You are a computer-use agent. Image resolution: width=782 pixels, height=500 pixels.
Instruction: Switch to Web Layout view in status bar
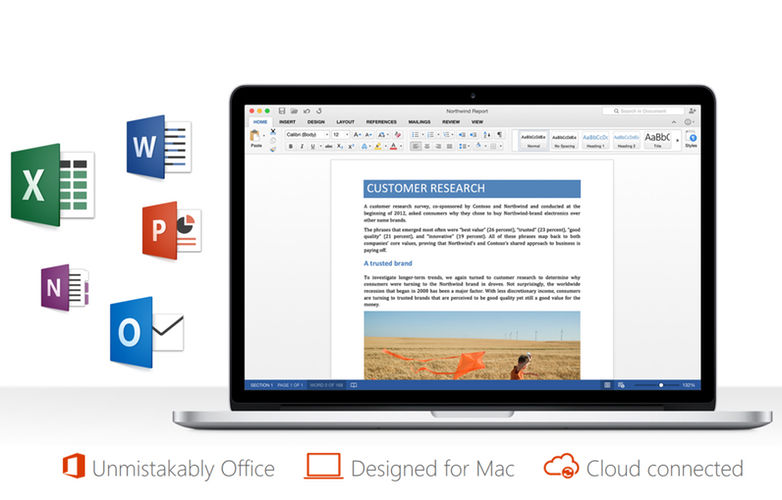point(621,385)
